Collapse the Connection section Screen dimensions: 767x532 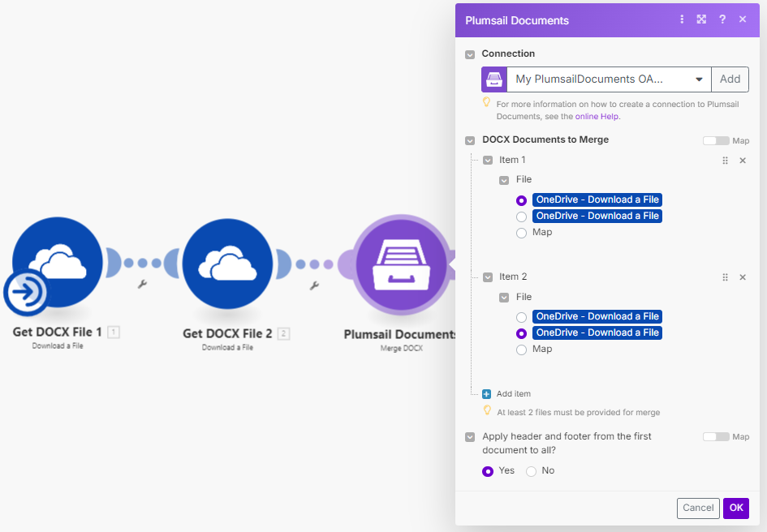[x=470, y=54]
